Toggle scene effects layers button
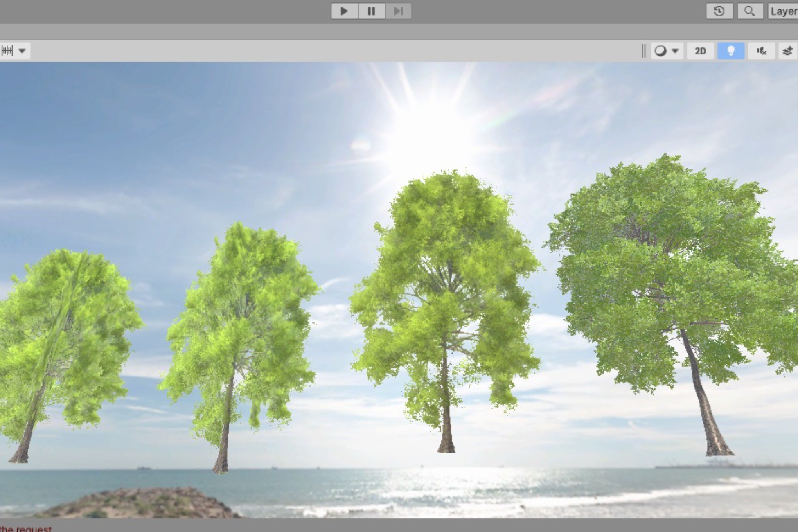The height and width of the screenshot is (532, 798). [x=787, y=51]
